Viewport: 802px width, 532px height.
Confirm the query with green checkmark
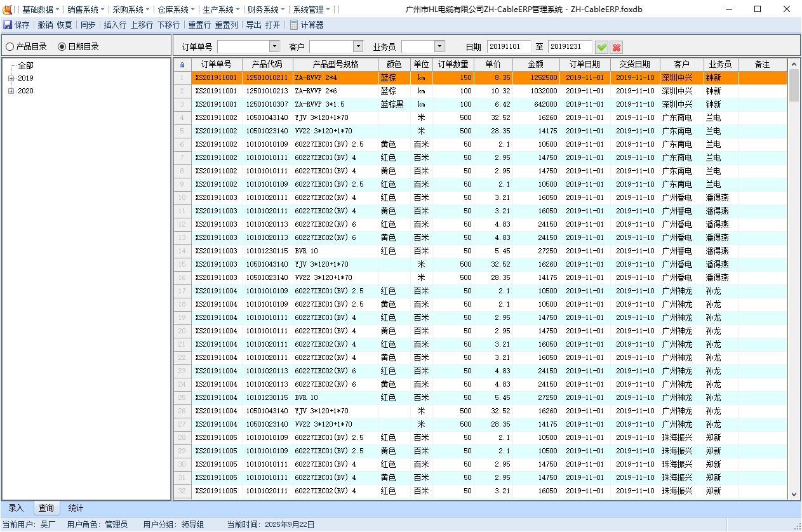coord(601,47)
